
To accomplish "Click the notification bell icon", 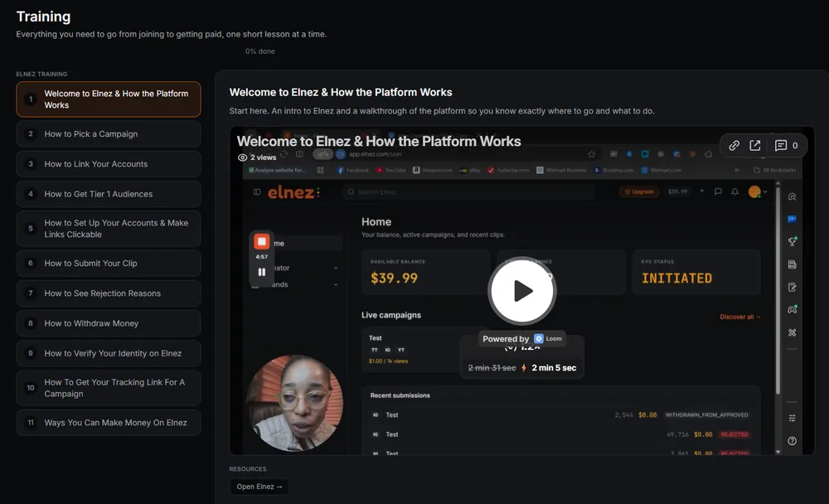I will coord(734,191).
